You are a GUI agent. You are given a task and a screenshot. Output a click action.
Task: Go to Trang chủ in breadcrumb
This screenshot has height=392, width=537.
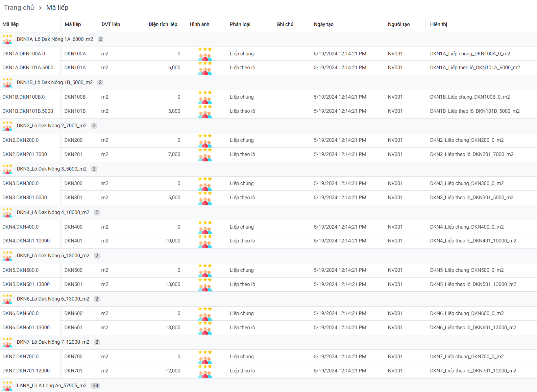19,7
